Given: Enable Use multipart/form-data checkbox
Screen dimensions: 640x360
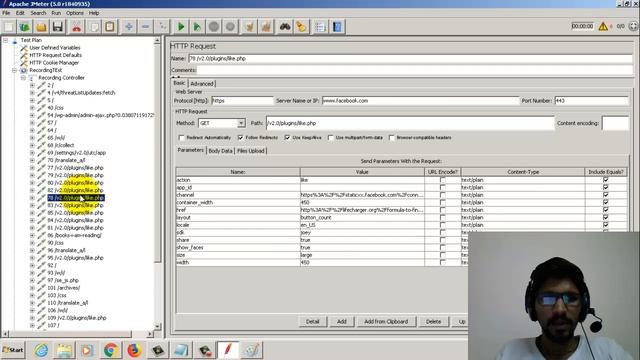Looking at the screenshot, I should pos(331,138).
